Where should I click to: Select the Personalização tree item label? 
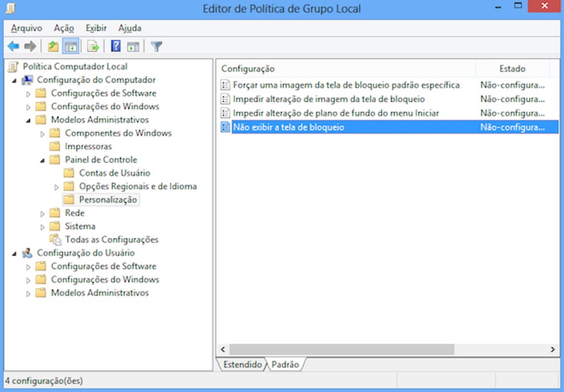pos(108,199)
